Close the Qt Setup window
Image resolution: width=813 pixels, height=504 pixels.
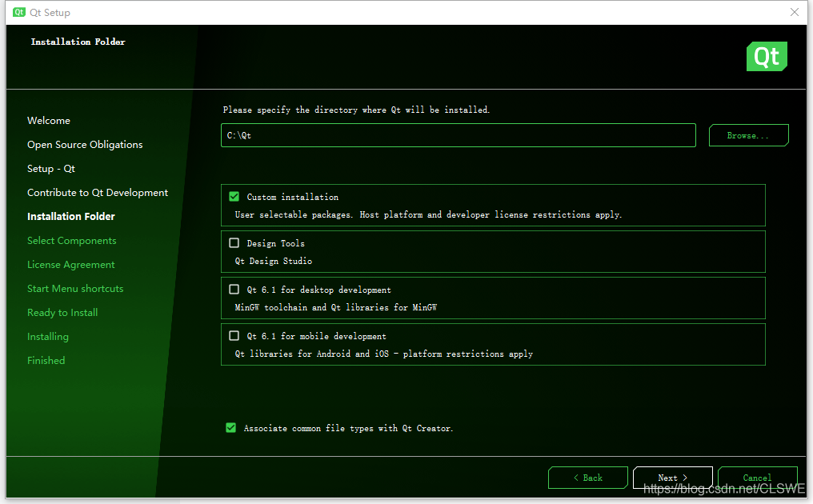coord(795,12)
